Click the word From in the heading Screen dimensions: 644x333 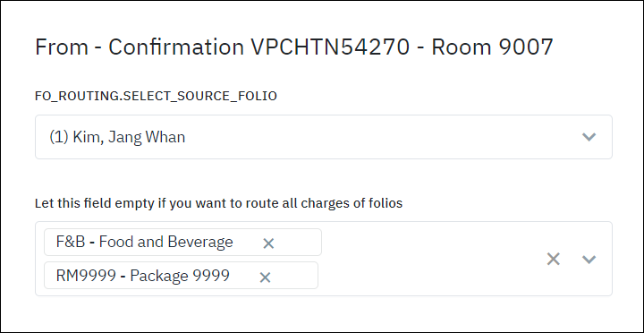[x=62, y=47]
